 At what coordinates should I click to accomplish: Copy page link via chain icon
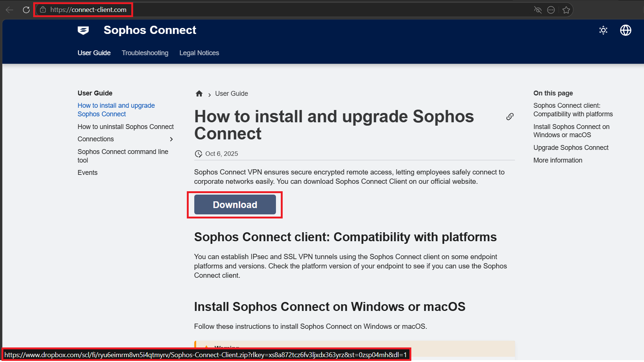click(x=510, y=117)
